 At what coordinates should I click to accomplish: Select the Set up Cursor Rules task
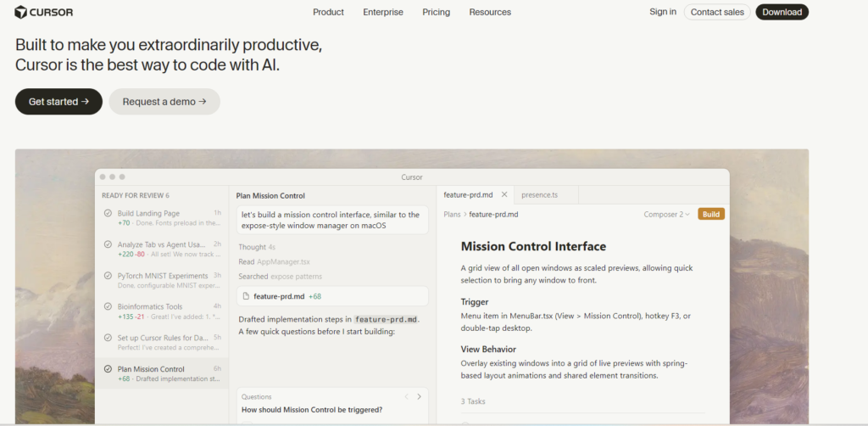pos(162,342)
